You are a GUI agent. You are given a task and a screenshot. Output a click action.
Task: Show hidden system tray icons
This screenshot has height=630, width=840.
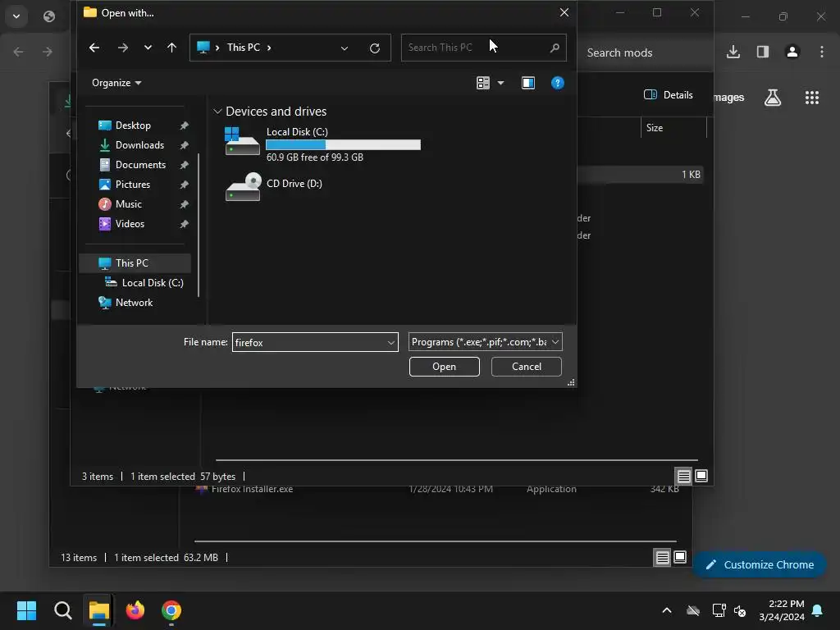pyautogui.click(x=667, y=610)
